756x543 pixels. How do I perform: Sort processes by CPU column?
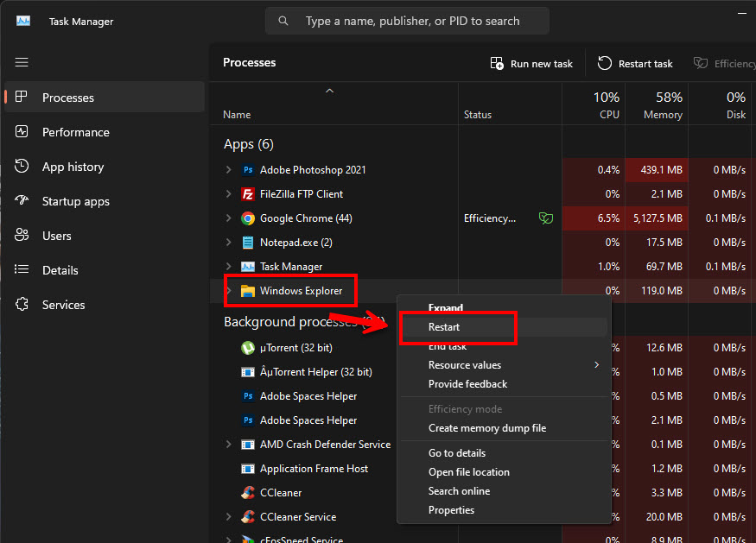coord(594,105)
